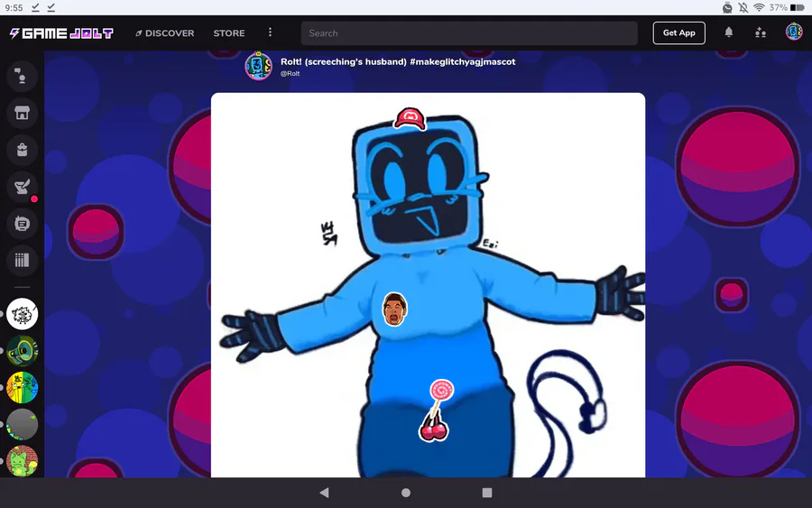Click the cherries sticker
Screen dimensions: 812x508
434,429
